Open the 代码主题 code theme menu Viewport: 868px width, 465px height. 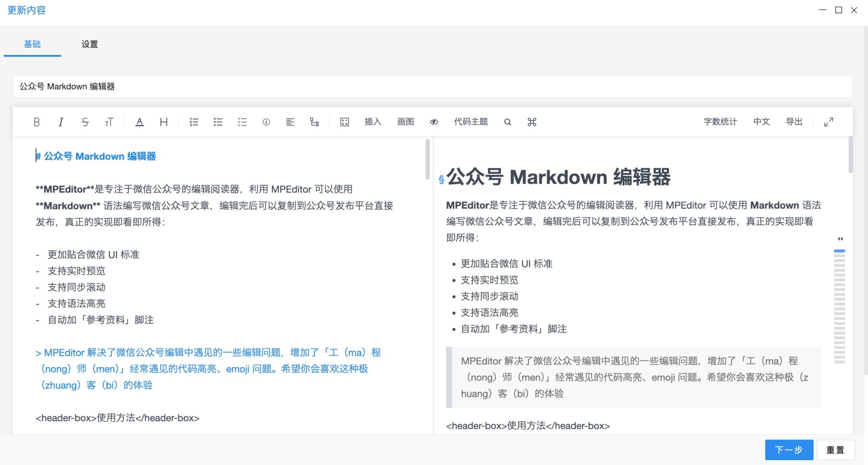pyautogui.click(x=471, y=122)
